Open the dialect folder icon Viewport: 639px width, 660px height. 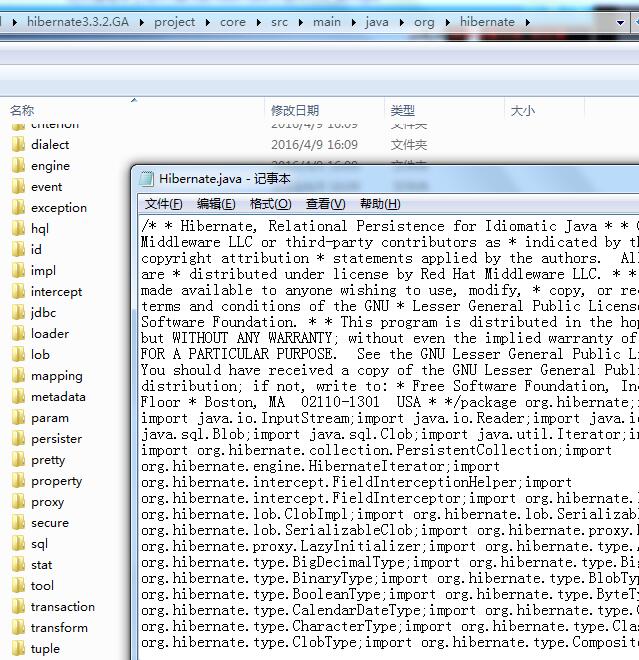pos(18,145)
